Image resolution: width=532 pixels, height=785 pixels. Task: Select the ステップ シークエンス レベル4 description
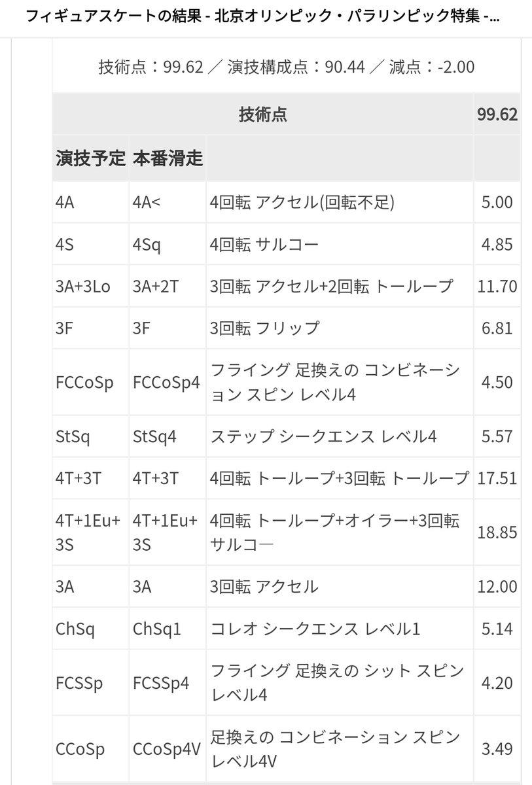(323, 436)
